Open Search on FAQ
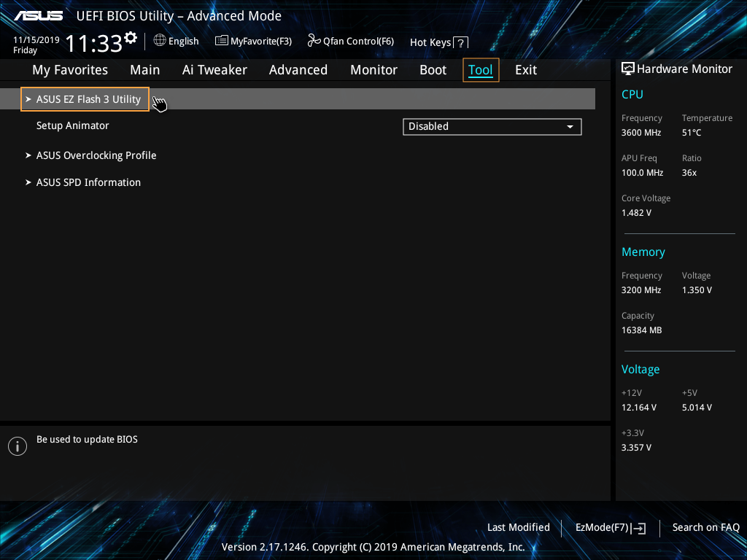The image size is (747, 560). [705, 527]
